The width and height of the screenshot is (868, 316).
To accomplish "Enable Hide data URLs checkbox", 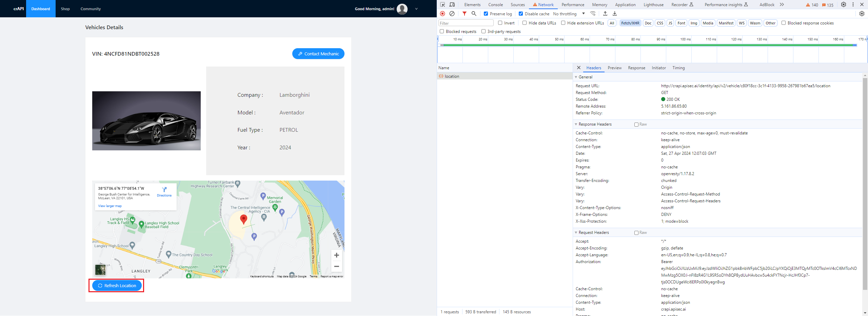I will pos(525,23).
